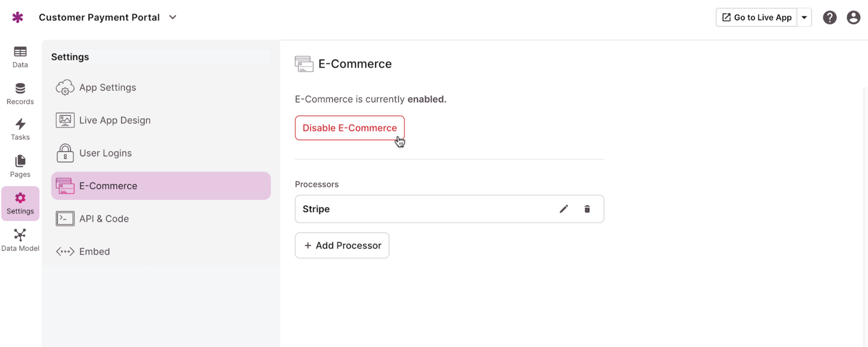Disable E-Commerce for this app

[349, 127]
